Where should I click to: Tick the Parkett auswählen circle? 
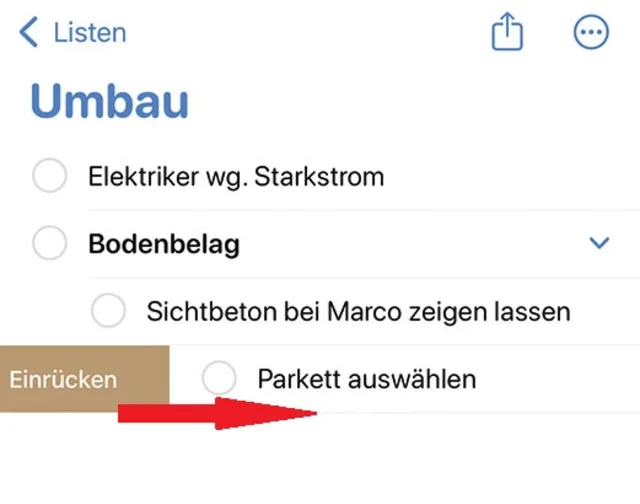(x=219, y=379)
